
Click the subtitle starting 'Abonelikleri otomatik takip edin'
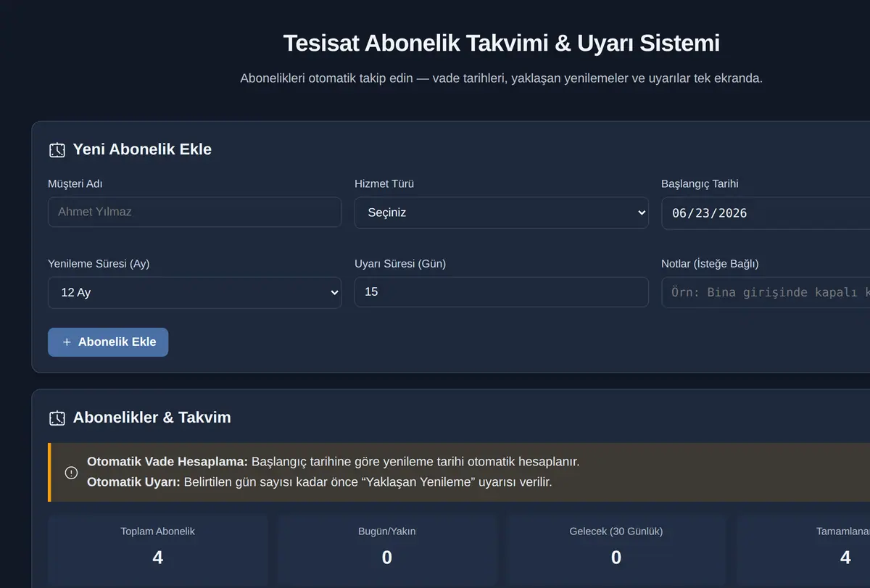[501, 78]
